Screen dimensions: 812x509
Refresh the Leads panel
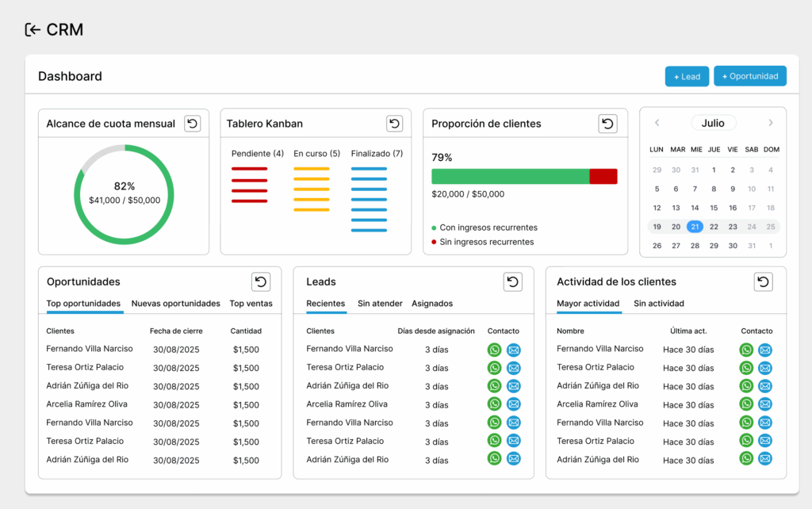point(512,281)
